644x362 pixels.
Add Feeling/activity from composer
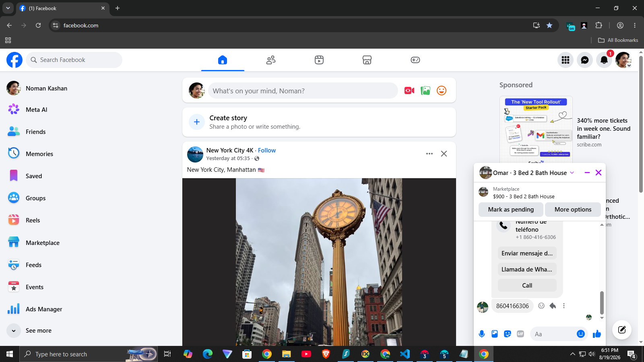click(442, 90)
